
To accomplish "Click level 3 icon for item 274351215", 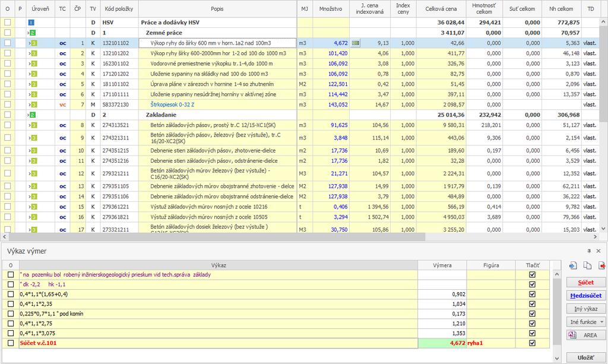I will click(34, 151).
